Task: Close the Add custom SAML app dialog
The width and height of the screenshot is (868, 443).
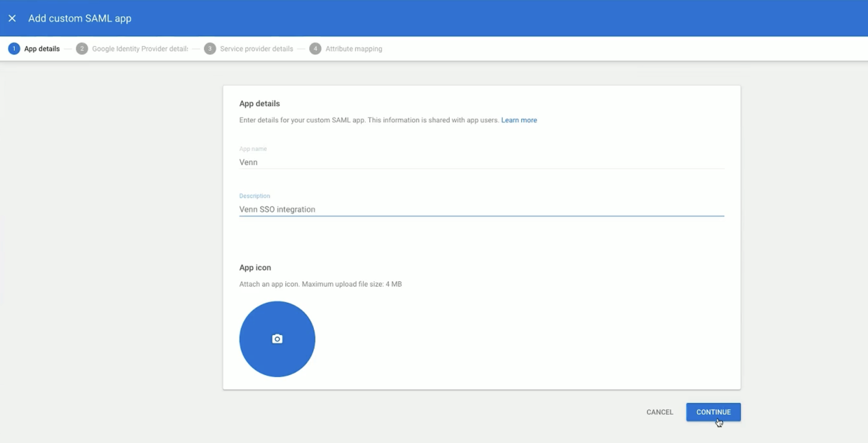Action: [x=12, y=18]
